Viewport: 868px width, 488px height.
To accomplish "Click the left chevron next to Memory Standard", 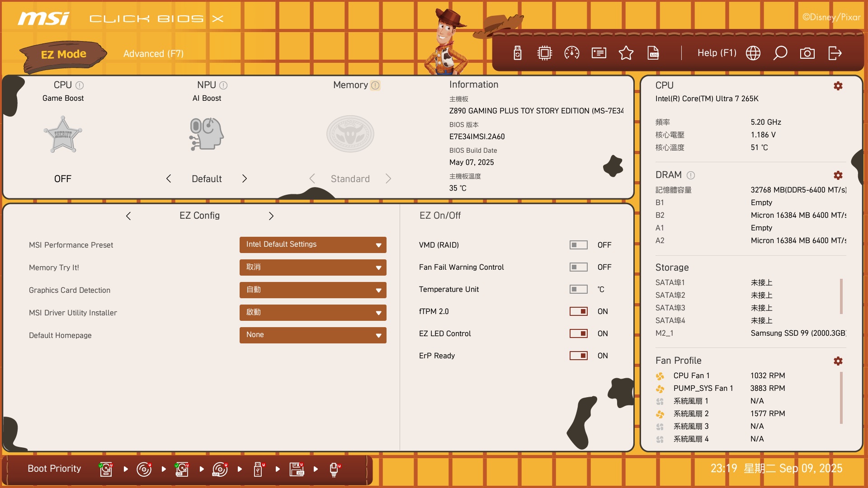I will click(312, 178).
